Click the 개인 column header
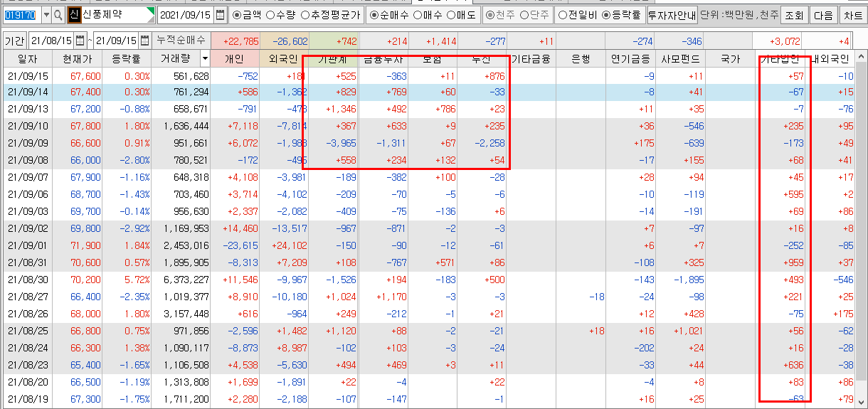The width and height of the screenshot is (868, 409). coord(235,60)
